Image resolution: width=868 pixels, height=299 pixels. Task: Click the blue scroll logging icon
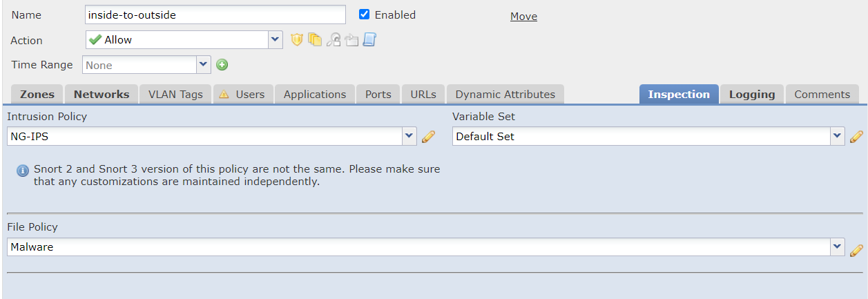point(369,40)
